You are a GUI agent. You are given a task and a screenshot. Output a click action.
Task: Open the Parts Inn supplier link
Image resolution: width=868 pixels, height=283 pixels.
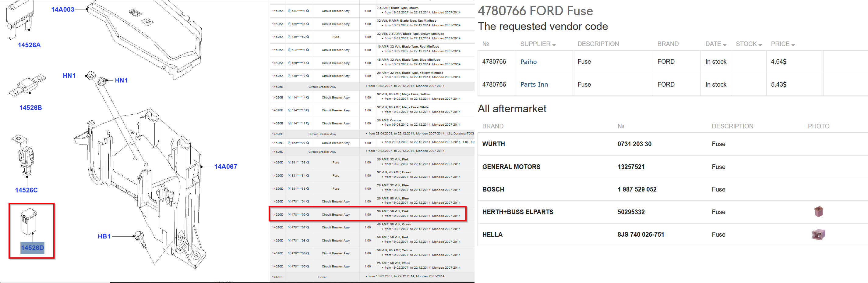pos(534,84)
